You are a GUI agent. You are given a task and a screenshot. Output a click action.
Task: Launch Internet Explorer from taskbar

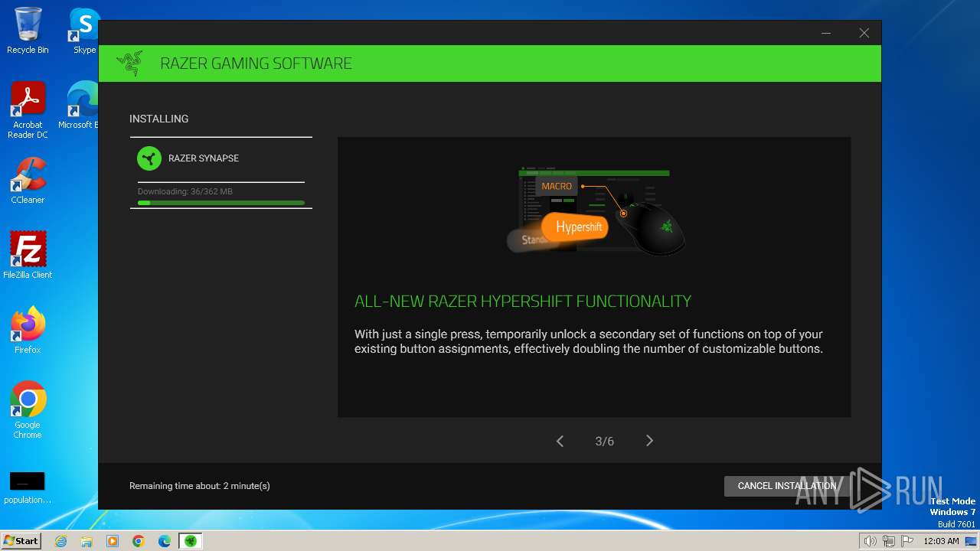(x=61, y=541)
